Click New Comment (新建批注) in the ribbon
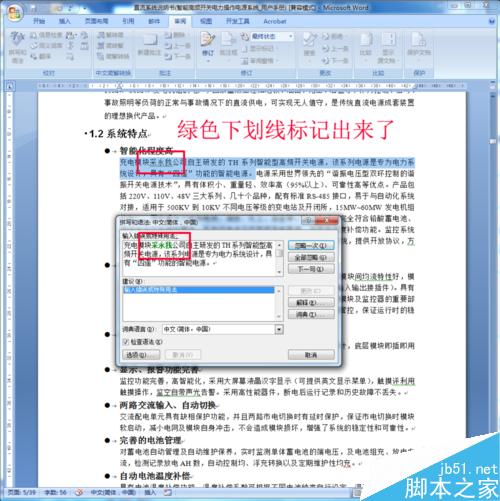The width and height of the screenshot is (500, 501). pos(149,44)
